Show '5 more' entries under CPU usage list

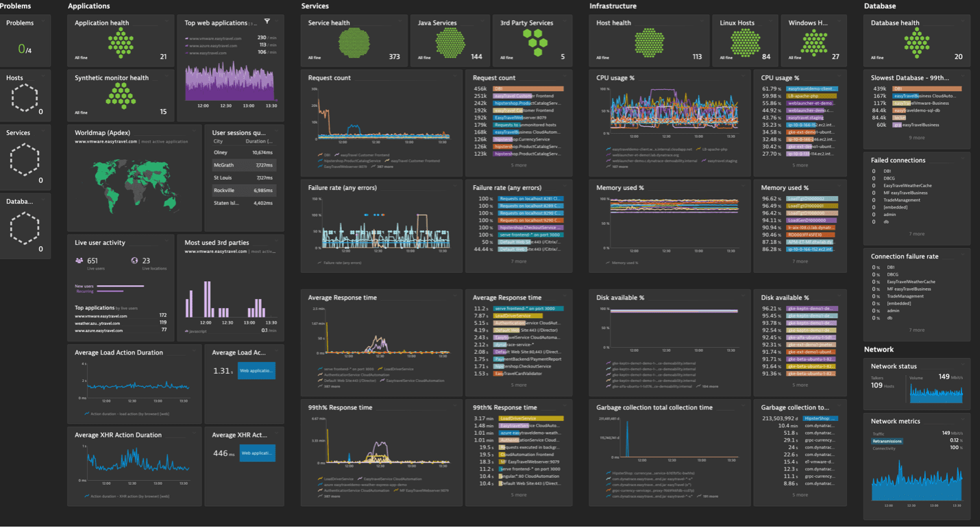coord(800,165)
